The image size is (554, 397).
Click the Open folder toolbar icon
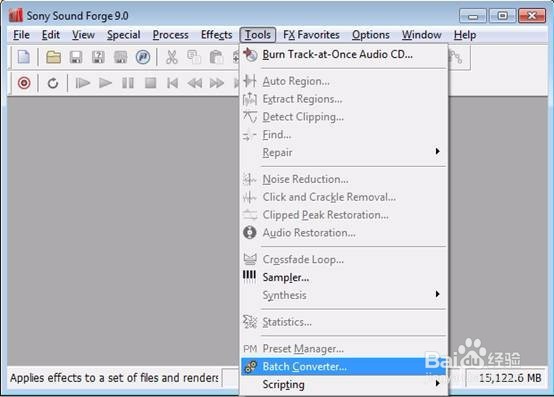[x=53, y=57]
